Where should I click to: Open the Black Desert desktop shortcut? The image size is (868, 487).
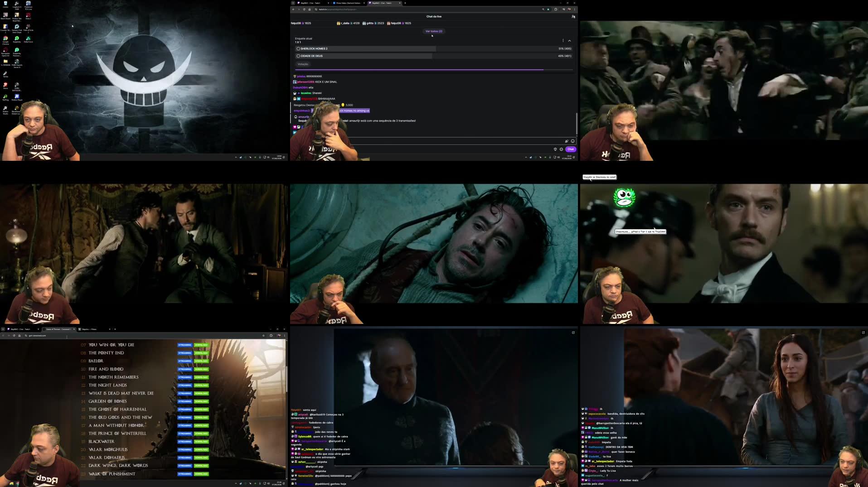[5, 16]
